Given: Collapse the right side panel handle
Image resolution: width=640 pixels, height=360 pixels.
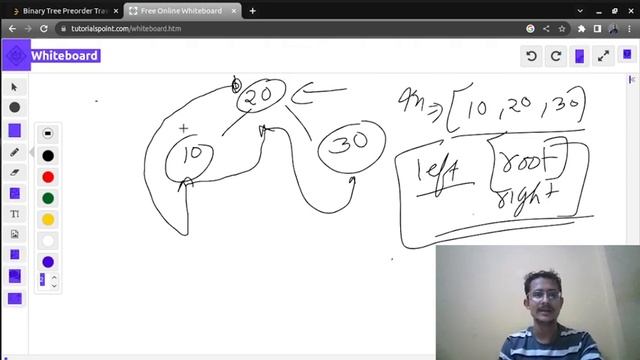Looking at the screenshot, I should pos(632,80).
